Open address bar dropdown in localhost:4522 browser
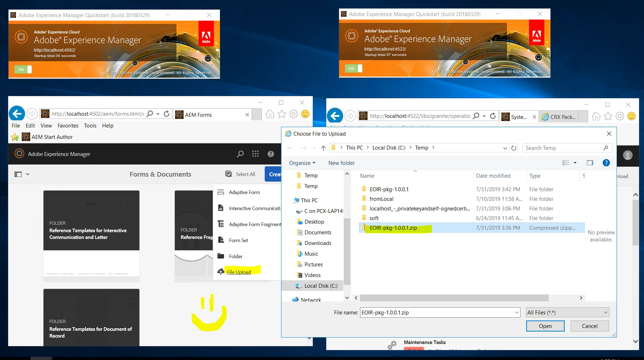 coord(484,116)
